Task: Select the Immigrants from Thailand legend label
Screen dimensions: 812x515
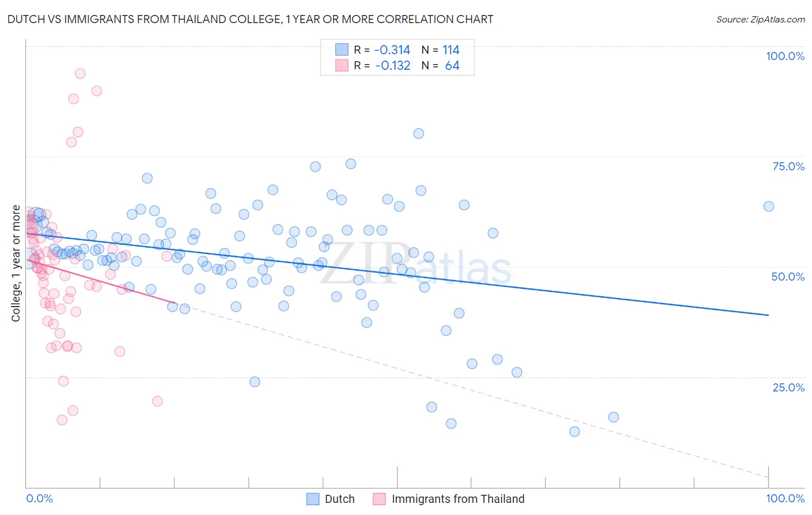Action: pos(458,499)
